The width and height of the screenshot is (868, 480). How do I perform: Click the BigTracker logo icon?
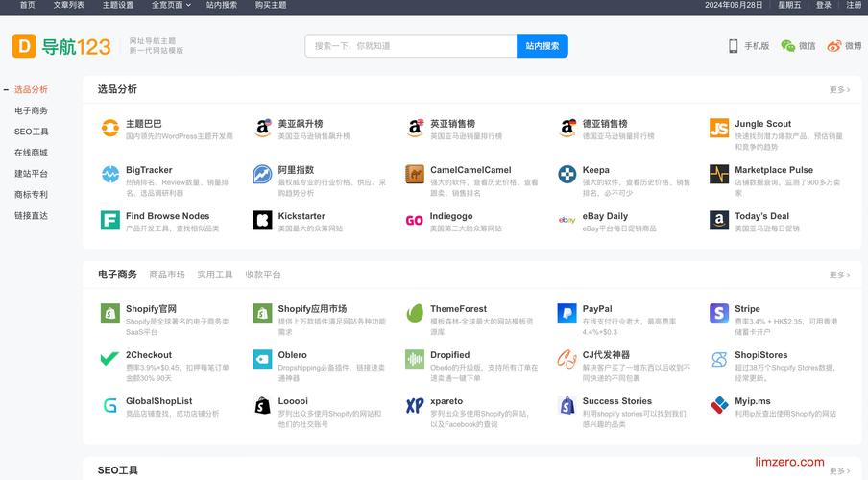pos(110,174)
